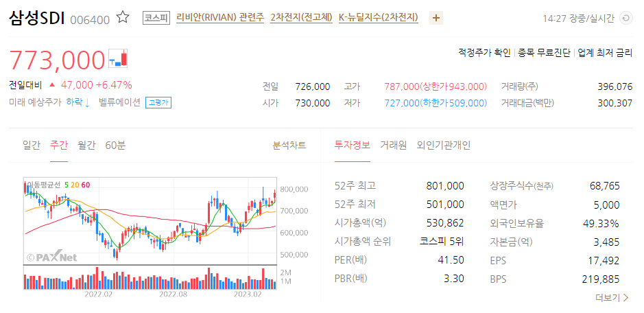Click the 고평가 valuation badge
The image size is (644, 313).
click(158, 102)
